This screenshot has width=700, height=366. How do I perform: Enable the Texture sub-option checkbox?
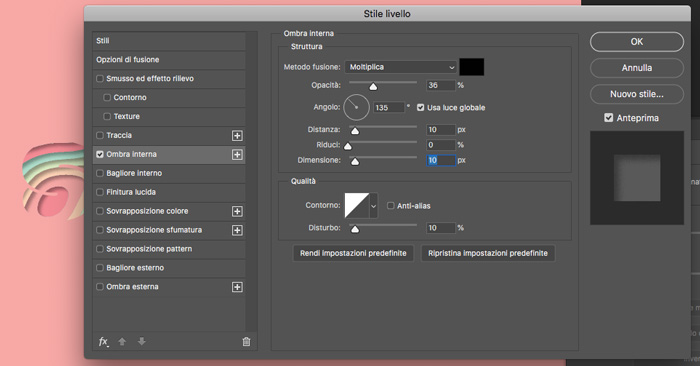107,116
